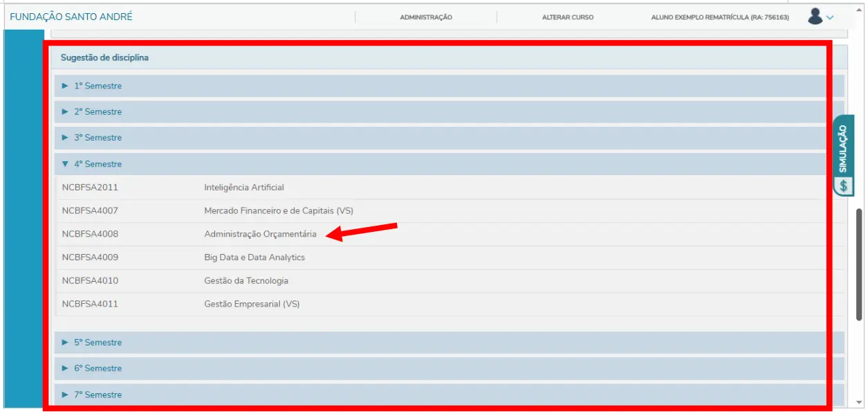Expand the 1º Semestre section
The width and height of the screenshot is (868, 416).
[x=98, y=86]
